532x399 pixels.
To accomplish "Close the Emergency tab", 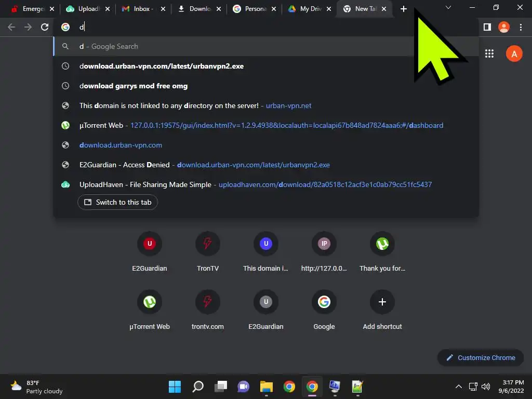I will (x=52, y=9).
